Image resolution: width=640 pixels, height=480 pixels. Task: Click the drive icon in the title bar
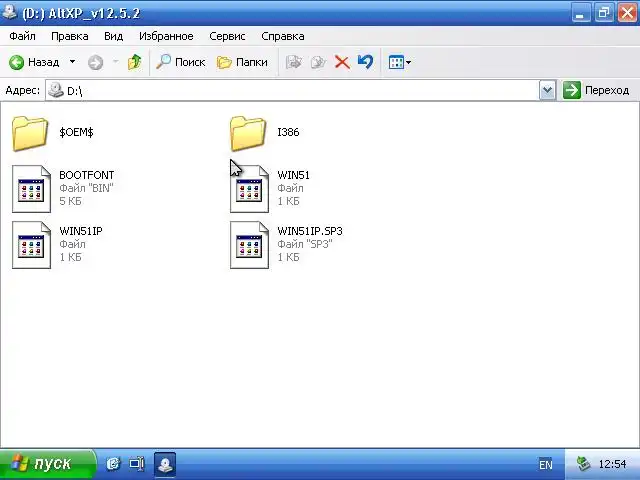click(x=9, y=13)
